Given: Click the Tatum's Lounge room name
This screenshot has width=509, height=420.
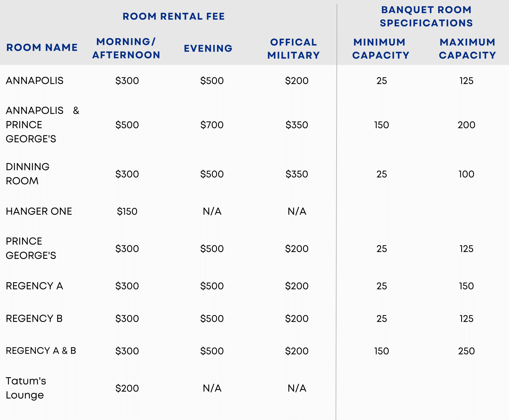Looking at the screenshot, I should coord(26,388).
